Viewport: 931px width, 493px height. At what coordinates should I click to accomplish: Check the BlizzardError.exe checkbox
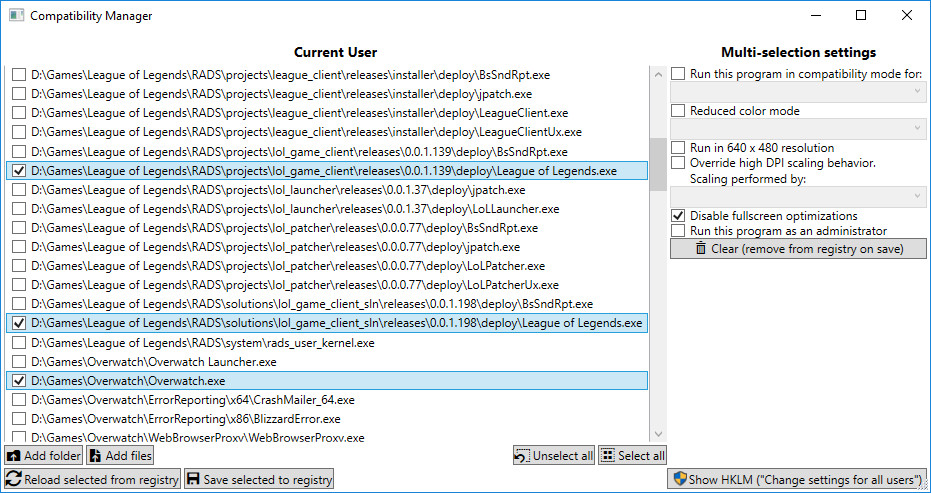click(19, 419)
